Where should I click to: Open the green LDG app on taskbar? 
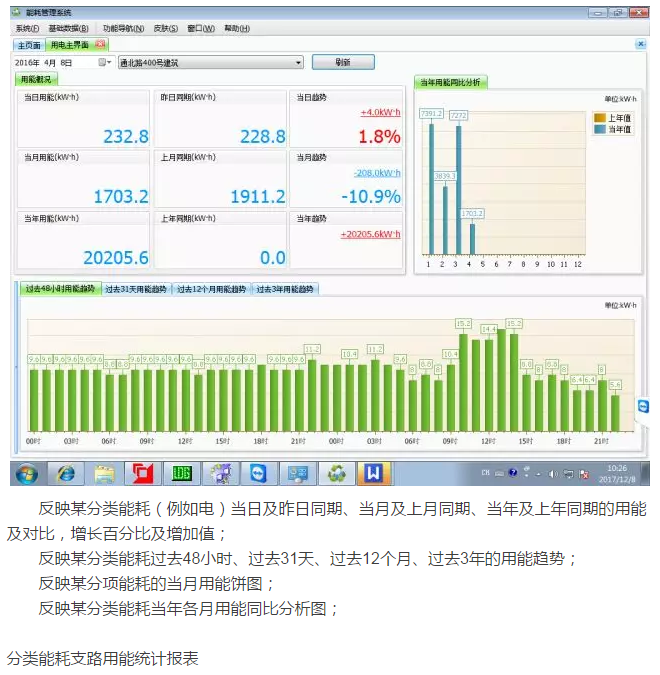[182, 474]
